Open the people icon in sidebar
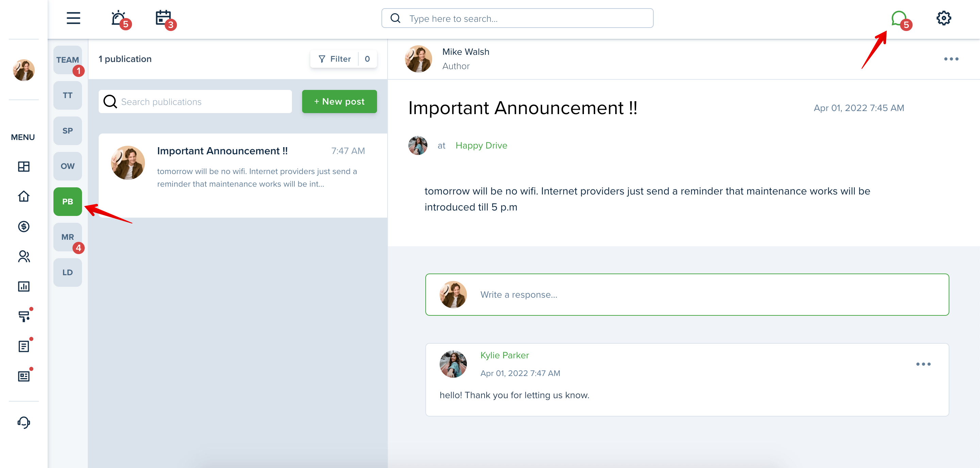 [23, 256]
